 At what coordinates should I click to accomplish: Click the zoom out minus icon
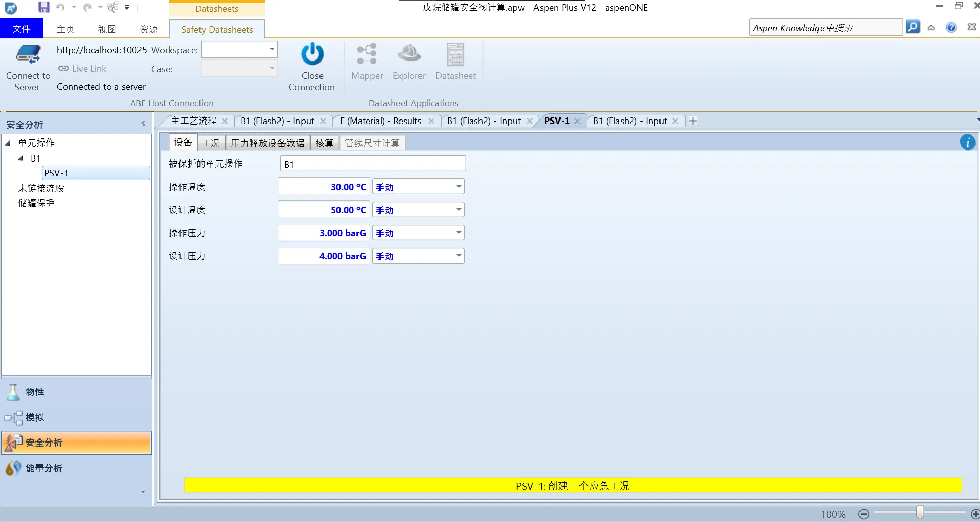864,514
